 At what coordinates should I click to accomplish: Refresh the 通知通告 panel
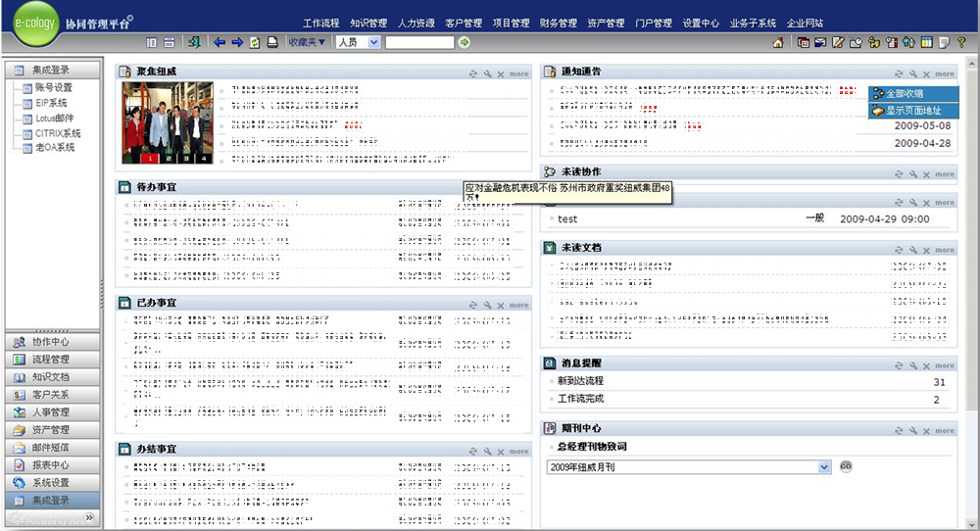tap(899, 73)
